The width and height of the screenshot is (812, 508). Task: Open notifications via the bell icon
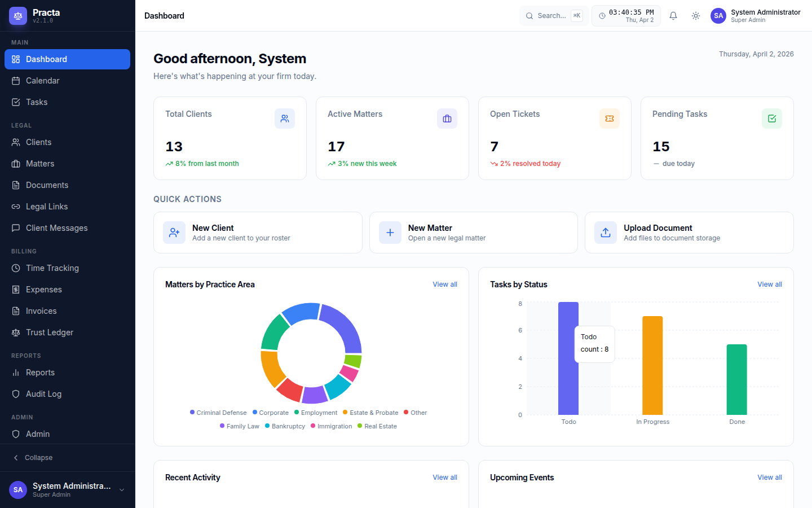point(673,16)
